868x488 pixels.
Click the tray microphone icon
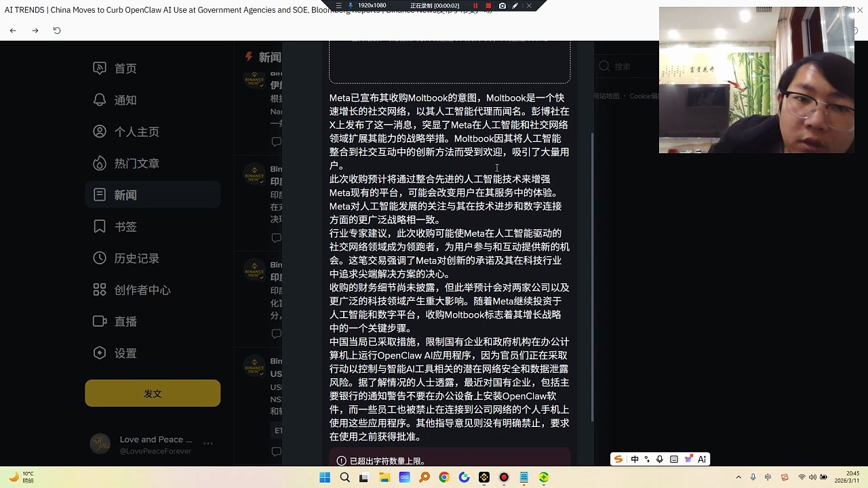(753, 477)
